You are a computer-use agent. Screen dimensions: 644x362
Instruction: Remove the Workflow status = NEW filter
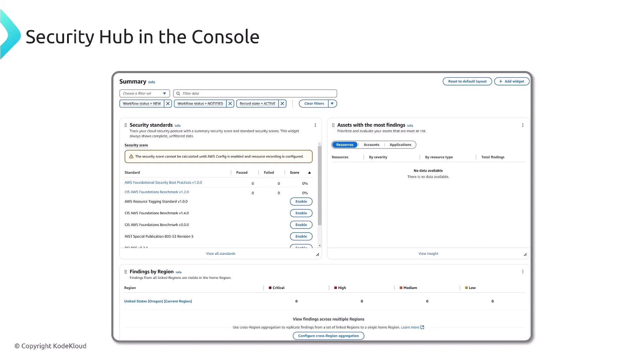click(168, 104)
